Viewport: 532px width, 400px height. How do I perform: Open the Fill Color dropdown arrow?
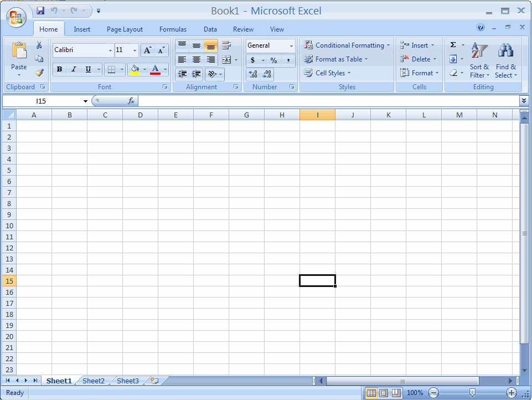[143, 69]
